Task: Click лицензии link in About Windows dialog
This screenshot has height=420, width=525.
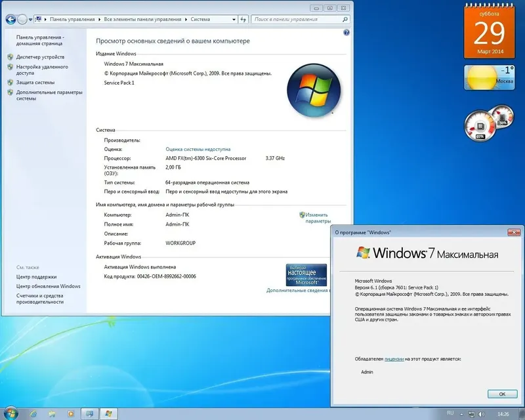Action: tap(394, 359)
